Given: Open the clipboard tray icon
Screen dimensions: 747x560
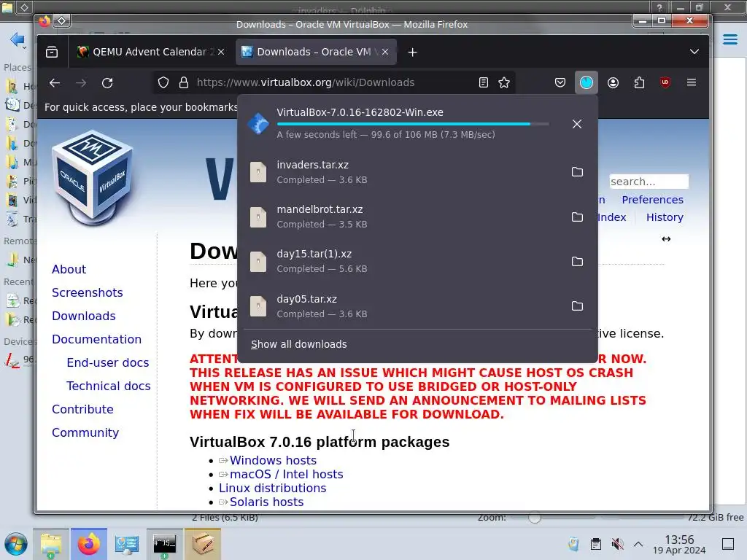Looking at the screenshot, I should [x=595, y=544].
